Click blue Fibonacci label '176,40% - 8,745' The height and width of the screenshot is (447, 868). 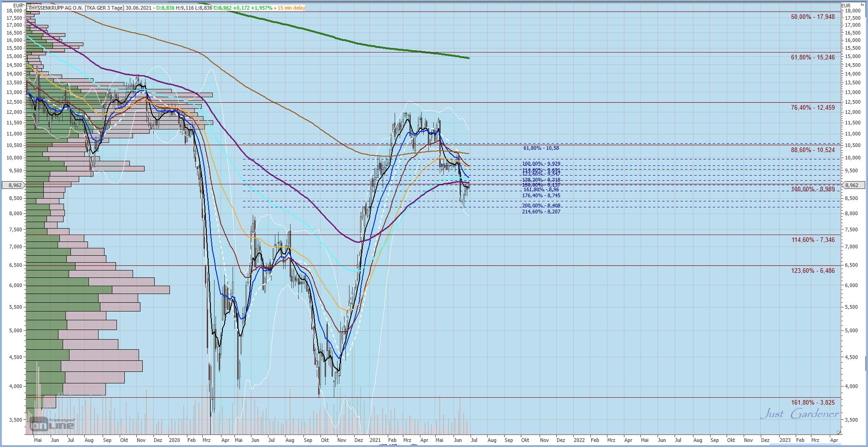[x=541, y=196]
